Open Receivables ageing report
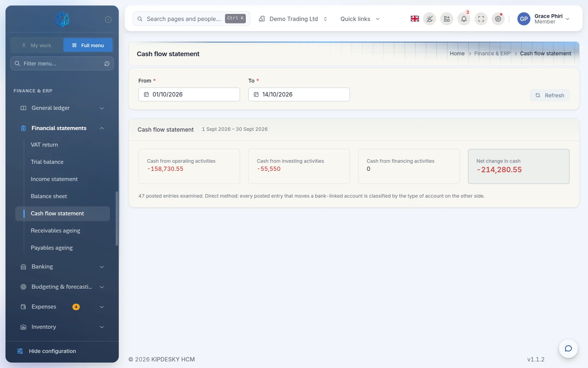The image size is (588, 368). pos(56,231)
